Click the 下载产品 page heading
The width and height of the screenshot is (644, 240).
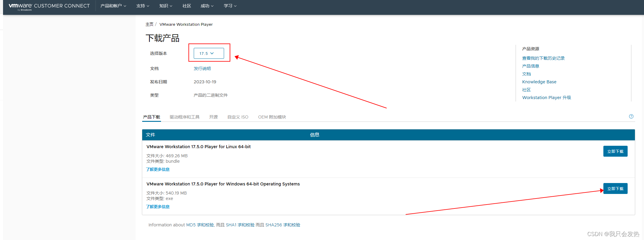tap(163, 38)
